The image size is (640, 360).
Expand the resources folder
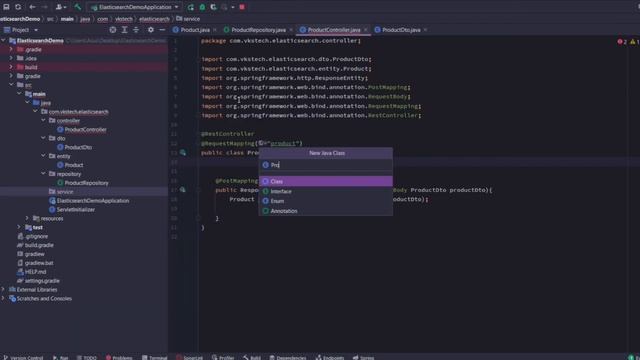pos(27,218)
